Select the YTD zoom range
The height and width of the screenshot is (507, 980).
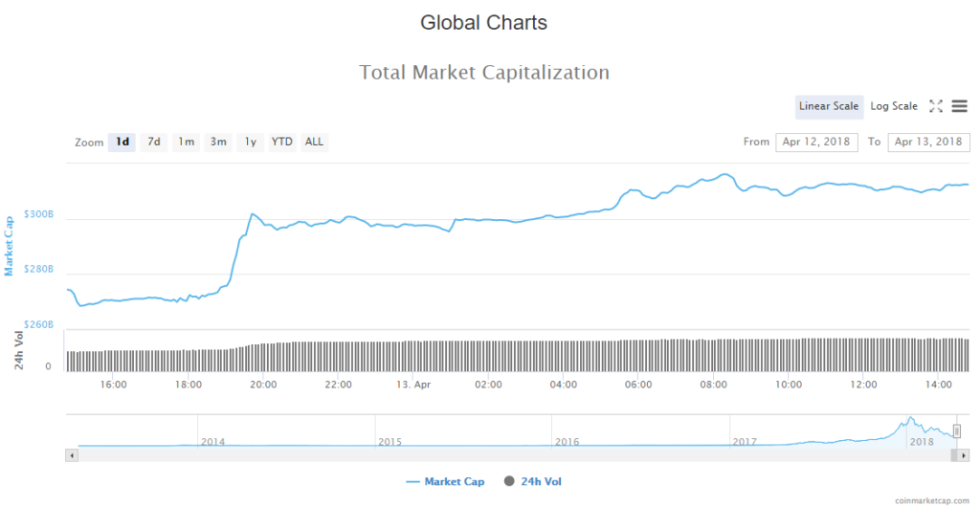point(282,142)
